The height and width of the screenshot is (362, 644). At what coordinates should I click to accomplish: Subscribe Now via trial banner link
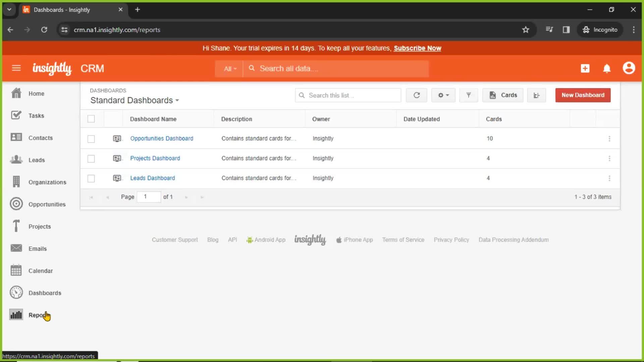[x=418, y=48]
